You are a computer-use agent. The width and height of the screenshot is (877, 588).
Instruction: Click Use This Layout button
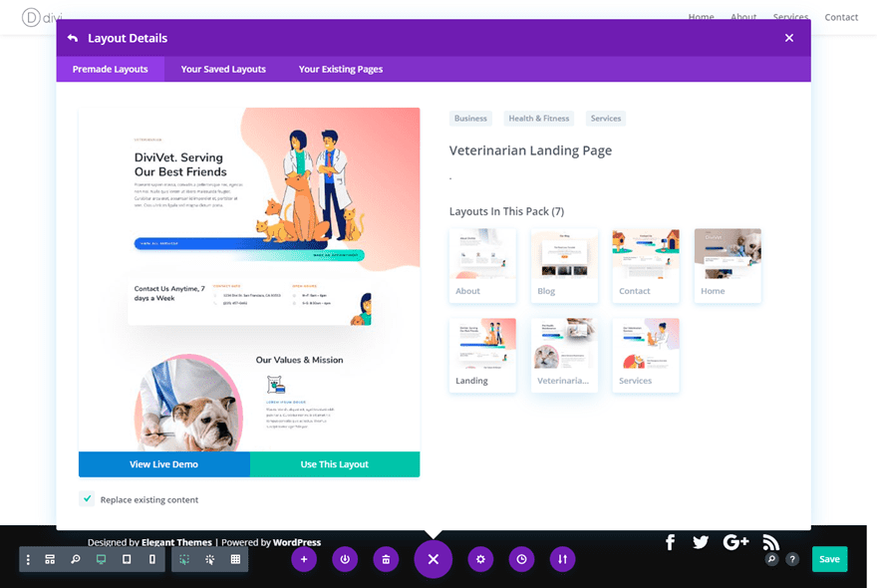pyautogui.click(x=335, y=464)
